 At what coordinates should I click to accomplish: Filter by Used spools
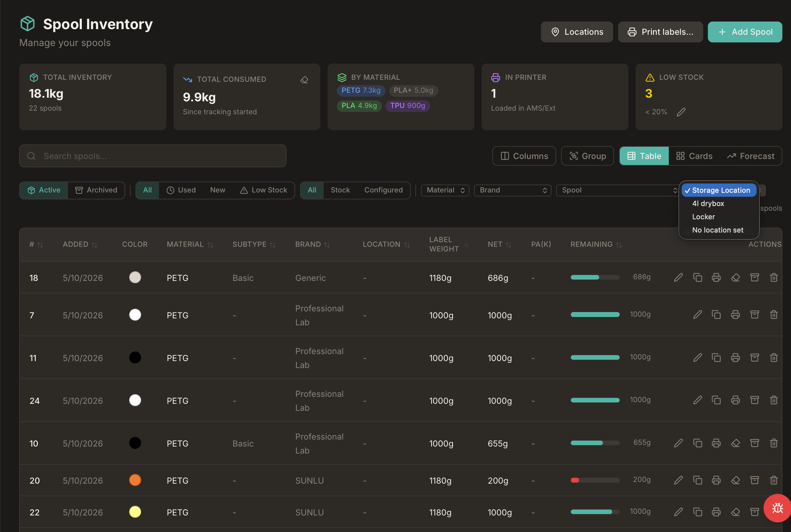coord(181,190)
